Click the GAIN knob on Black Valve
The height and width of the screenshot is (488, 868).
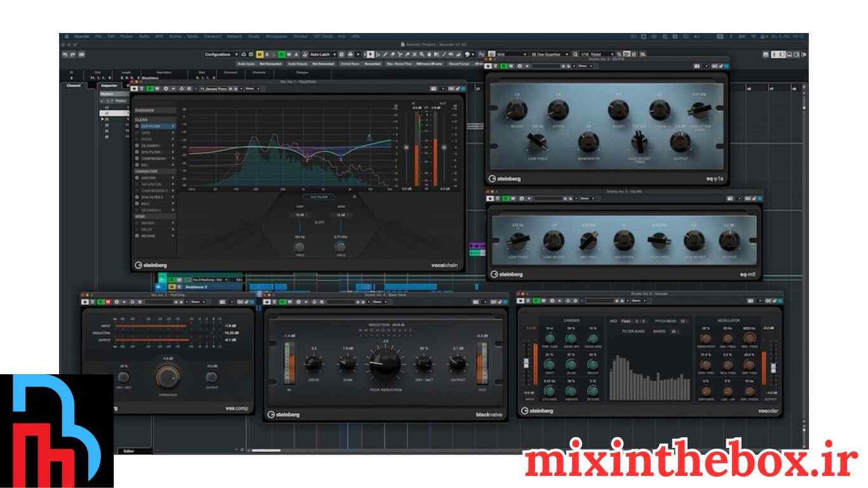348,364
